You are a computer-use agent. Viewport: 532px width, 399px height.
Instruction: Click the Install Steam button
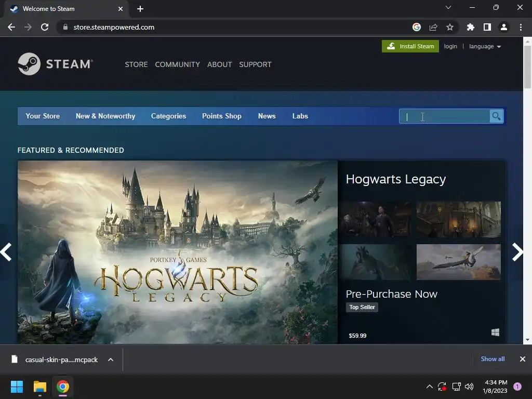click(x=410, y=46)
